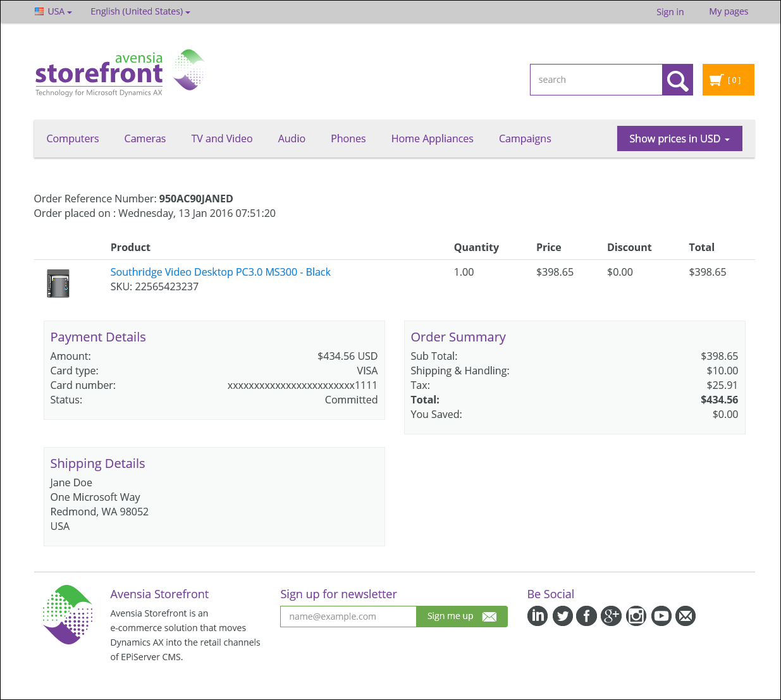Open the Twitter social icon
Screen dimensions: 781x700
click(x=562, y=616)
